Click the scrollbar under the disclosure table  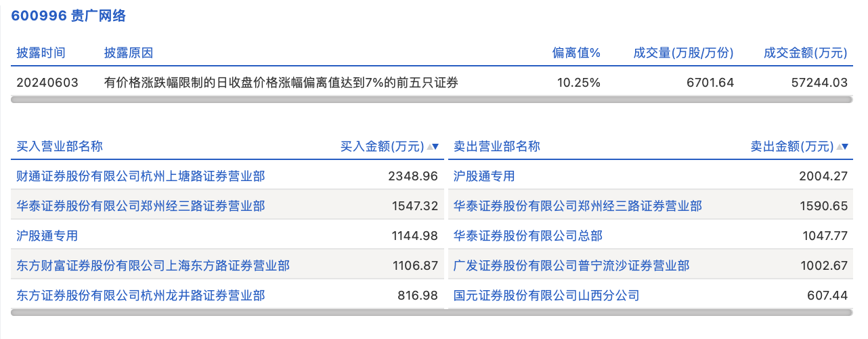[x=431, y=100]
